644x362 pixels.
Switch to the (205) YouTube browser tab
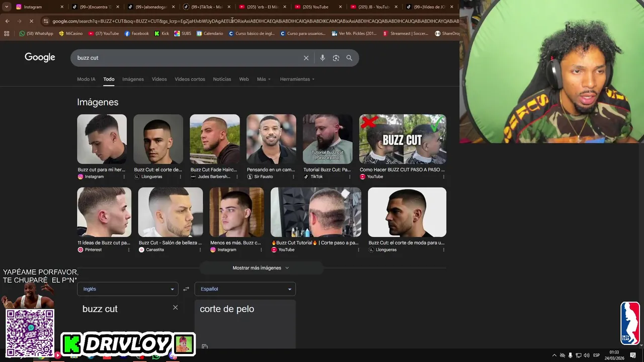(x=317, y=7)
